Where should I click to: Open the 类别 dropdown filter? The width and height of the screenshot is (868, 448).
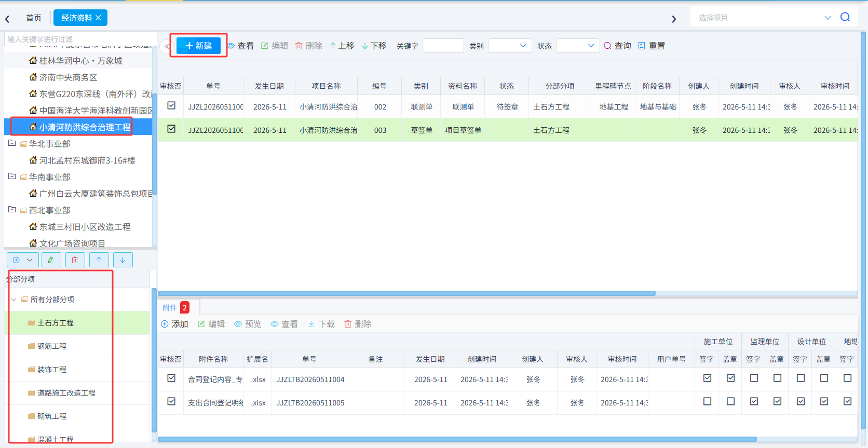510,46
